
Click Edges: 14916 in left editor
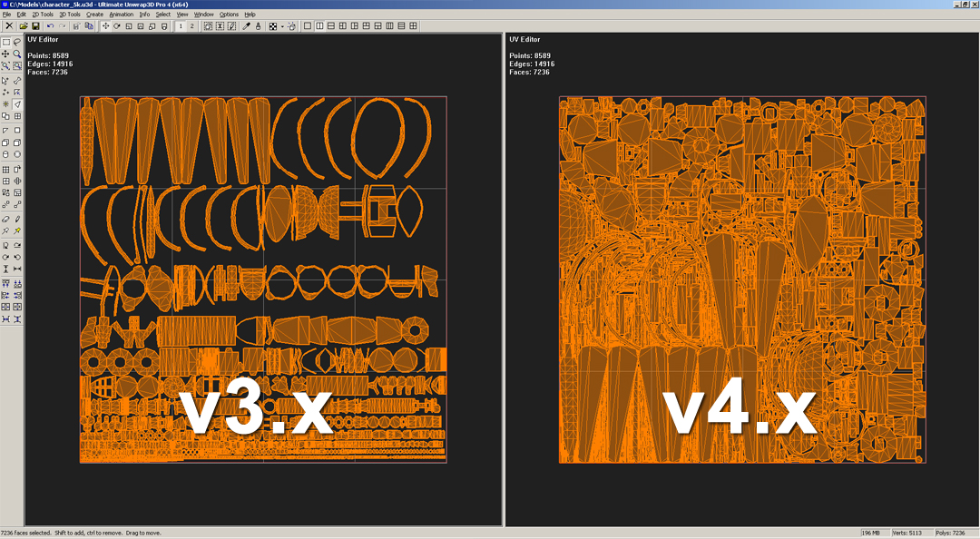click(x=50, y=64)
